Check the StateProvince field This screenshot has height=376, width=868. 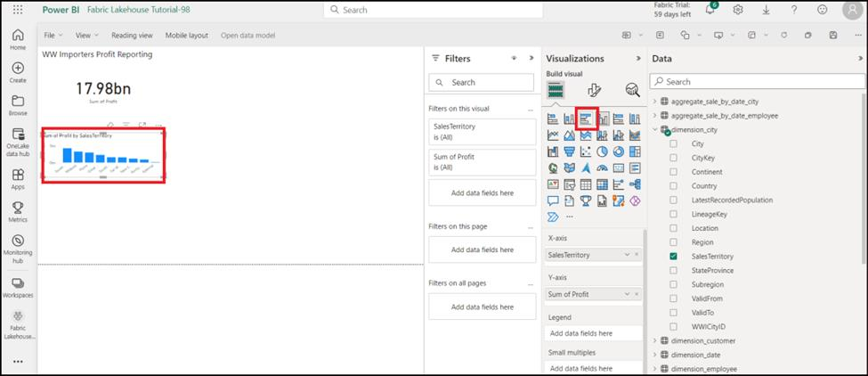[673, 270]
